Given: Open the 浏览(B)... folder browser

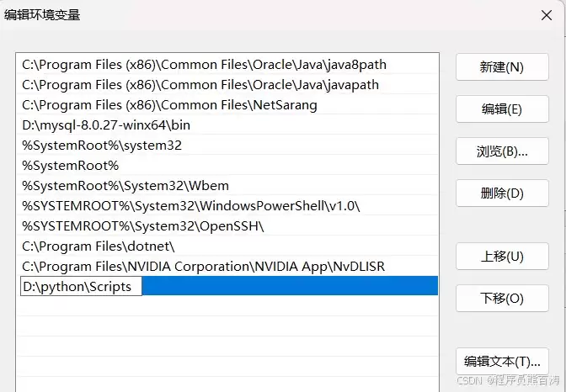Looking at the screenshot, I should (x=502, y=151).
